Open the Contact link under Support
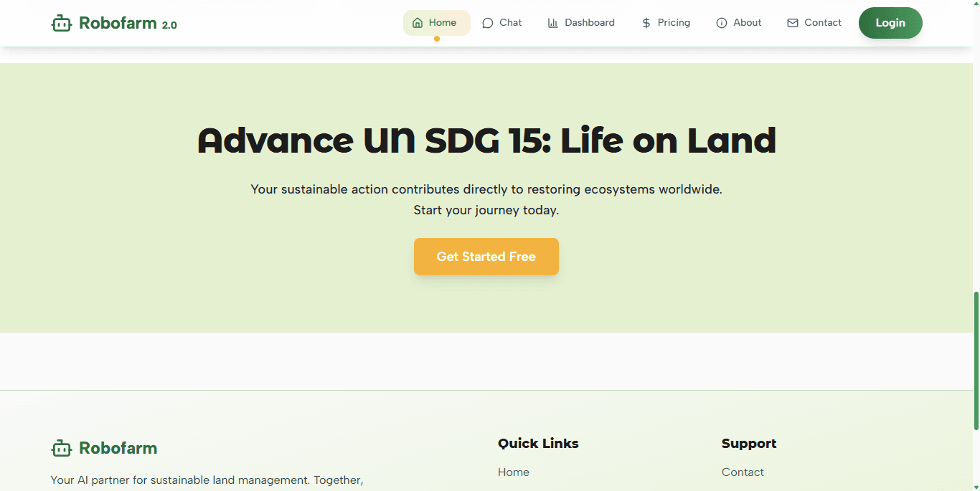Screen dimensions: 980x491 (743, 472)
